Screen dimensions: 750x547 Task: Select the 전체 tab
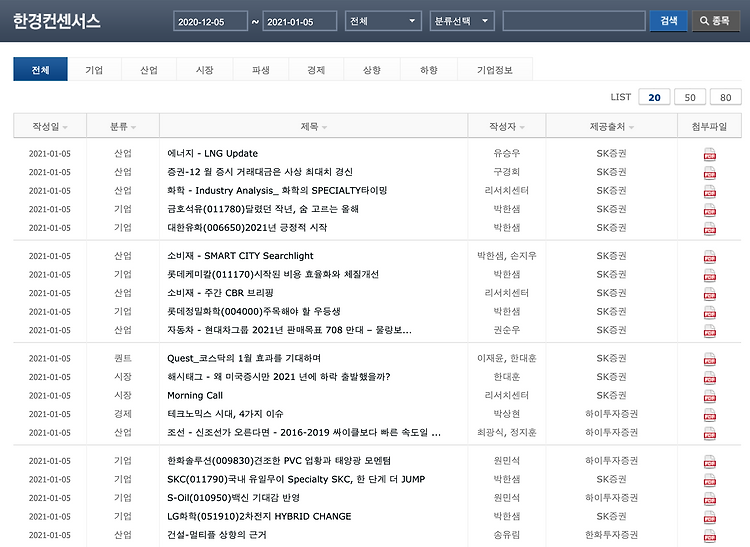point(41,69)
